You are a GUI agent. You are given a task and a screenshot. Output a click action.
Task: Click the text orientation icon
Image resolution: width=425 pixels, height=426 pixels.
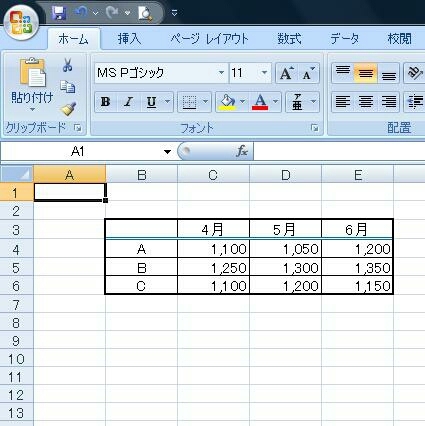click(414, 73)
